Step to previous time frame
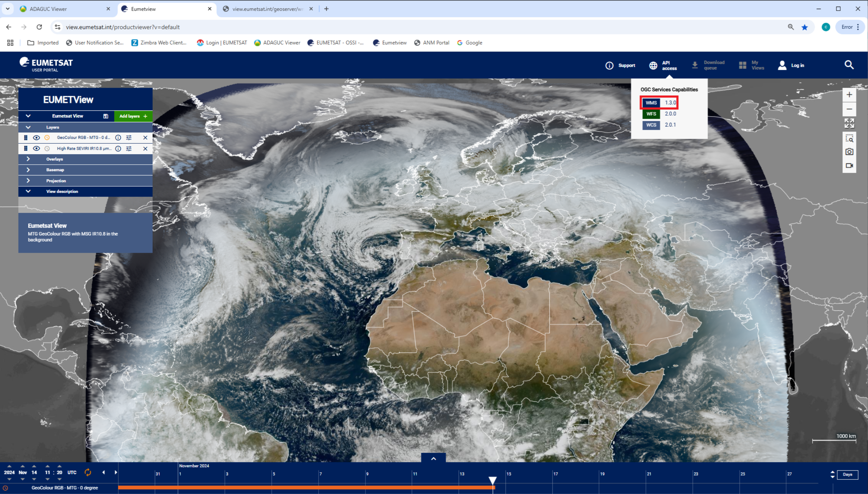Screen dimensions: 868x494 click(x=103, y=472)
